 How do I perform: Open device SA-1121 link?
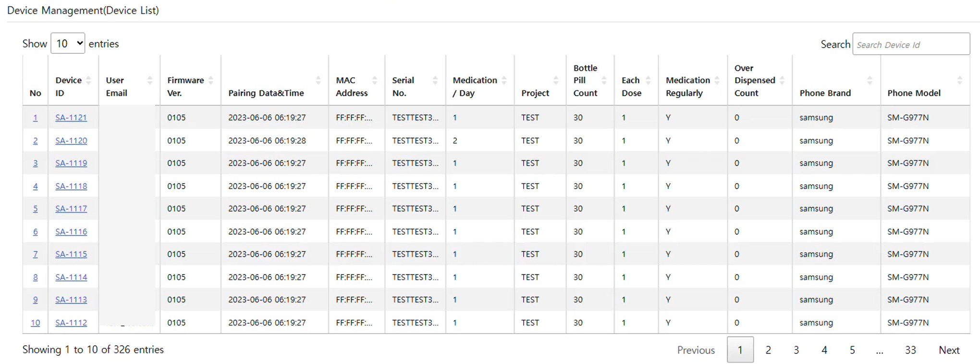[71, 117]
